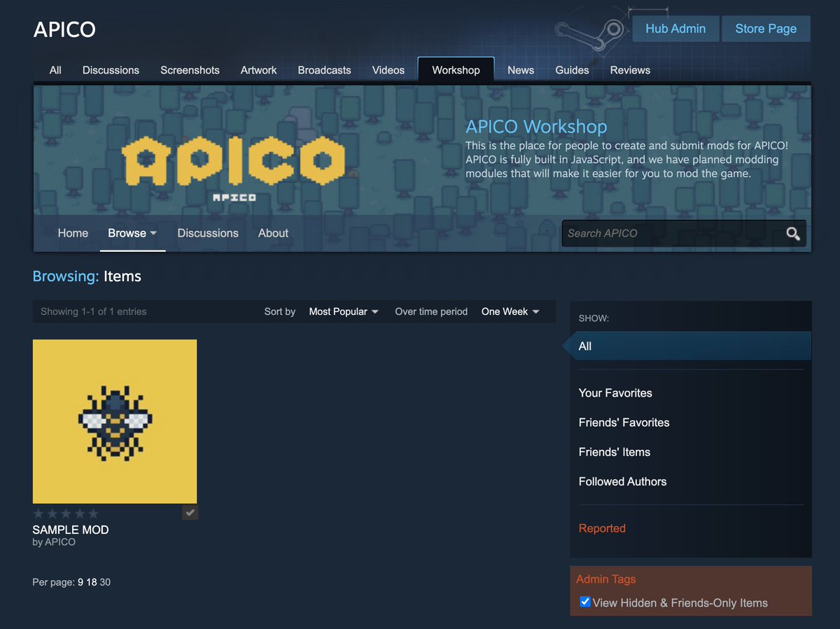Click the Store Page button

(x=766, y=29)
